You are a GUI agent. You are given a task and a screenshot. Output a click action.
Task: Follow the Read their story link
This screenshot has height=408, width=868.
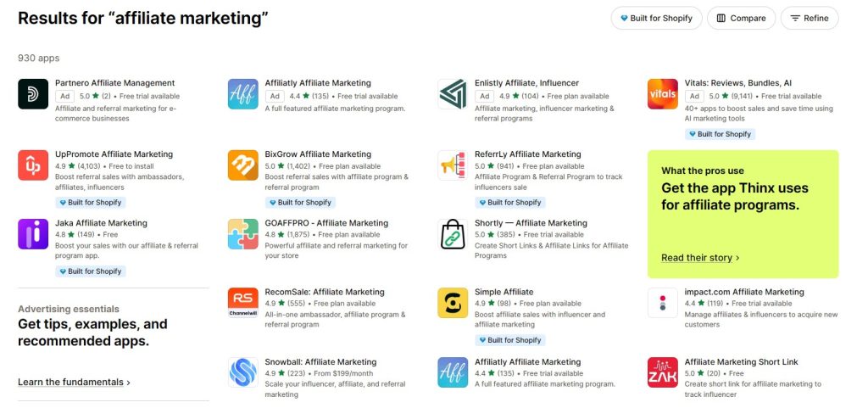700,258
